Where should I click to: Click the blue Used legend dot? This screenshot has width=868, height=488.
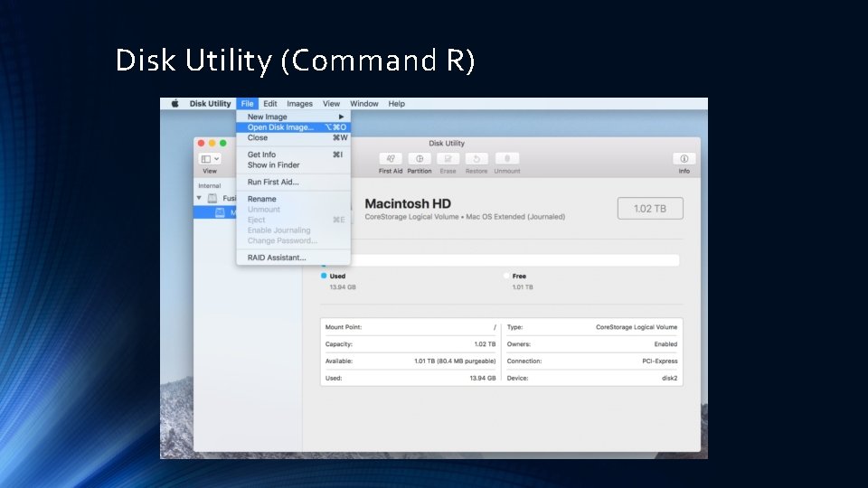[x=324, y=276]
